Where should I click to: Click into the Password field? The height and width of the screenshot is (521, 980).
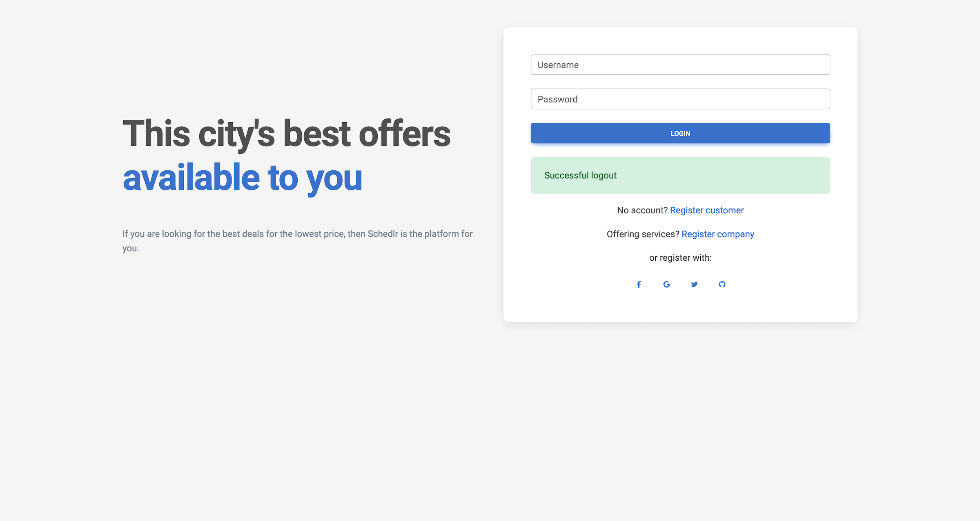(x=680, y=99)
